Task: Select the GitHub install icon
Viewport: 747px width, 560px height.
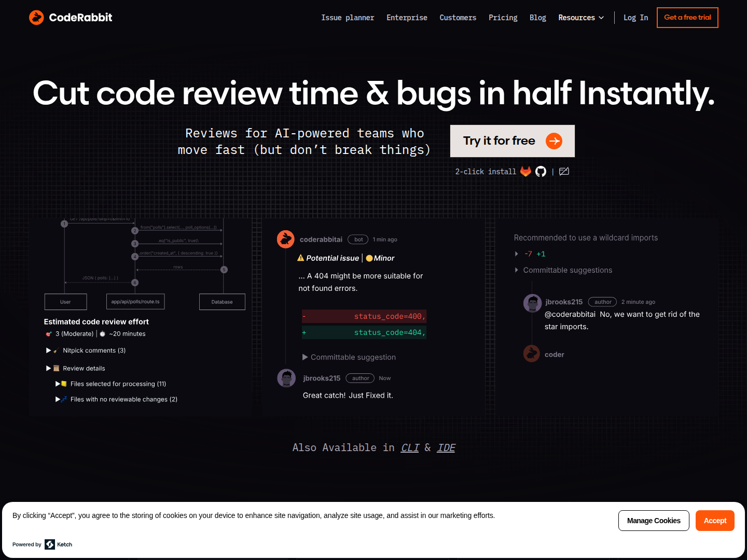Action: [541, 171]
